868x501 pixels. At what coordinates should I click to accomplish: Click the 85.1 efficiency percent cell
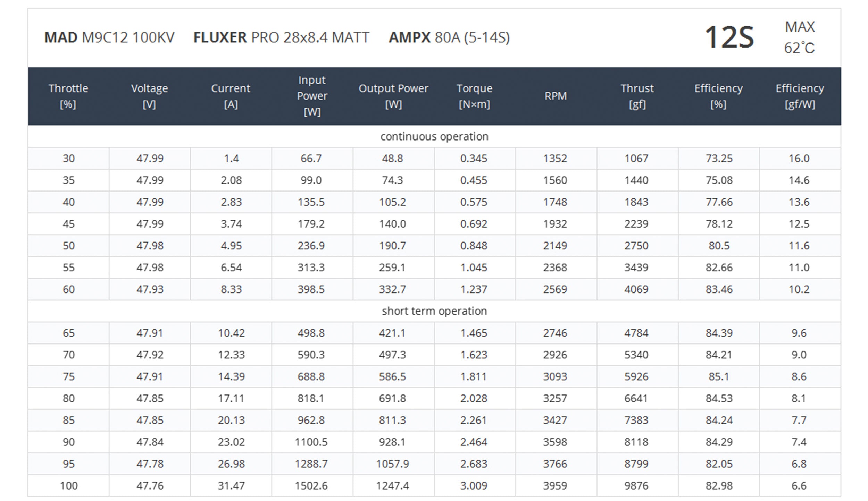click(718, 376)
